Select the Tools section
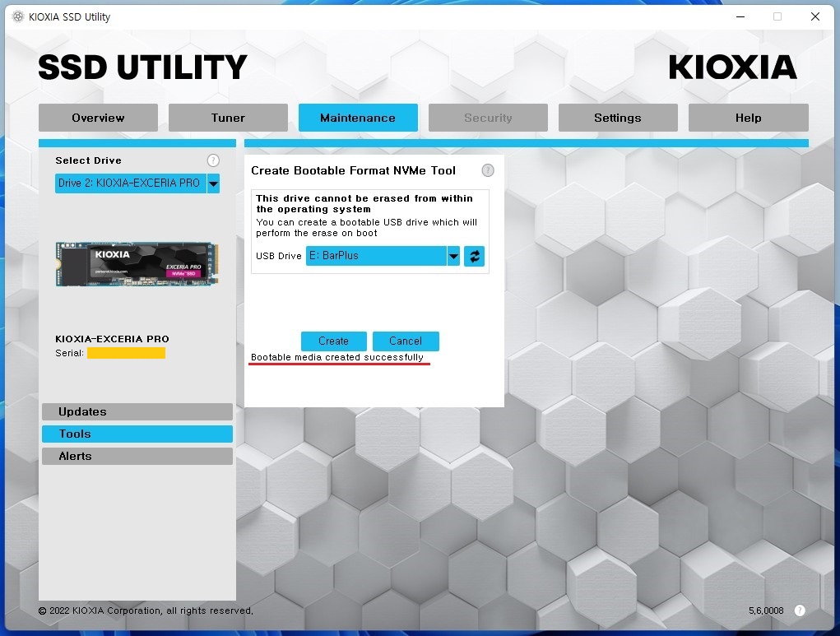 137,434
